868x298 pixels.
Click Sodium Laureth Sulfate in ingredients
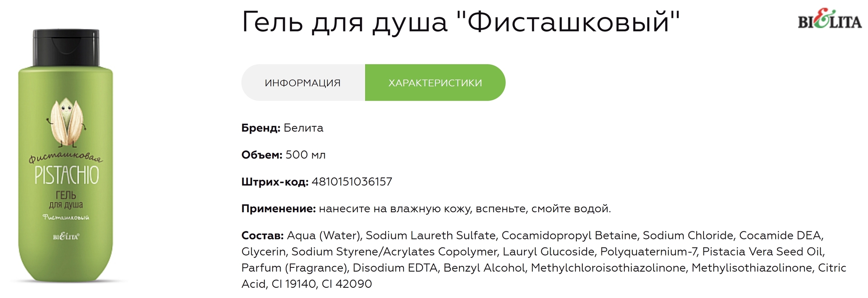pyautogui.click(x=432, y=235)
